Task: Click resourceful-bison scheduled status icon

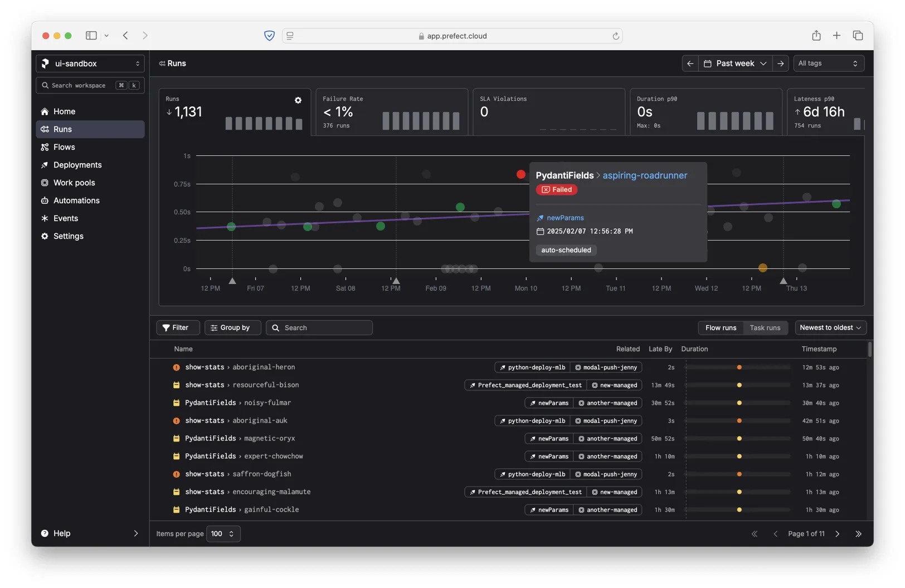Action: 176,385
